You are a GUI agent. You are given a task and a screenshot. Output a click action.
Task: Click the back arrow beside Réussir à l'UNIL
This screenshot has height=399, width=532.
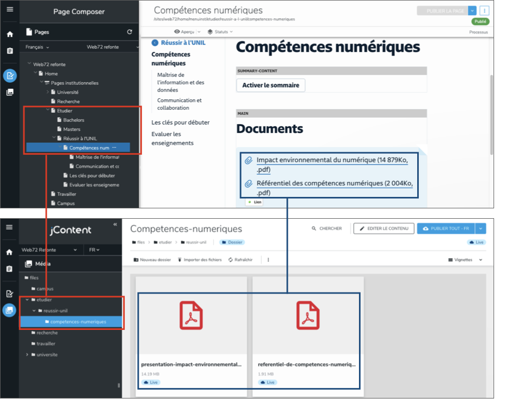tap(155, 43)
